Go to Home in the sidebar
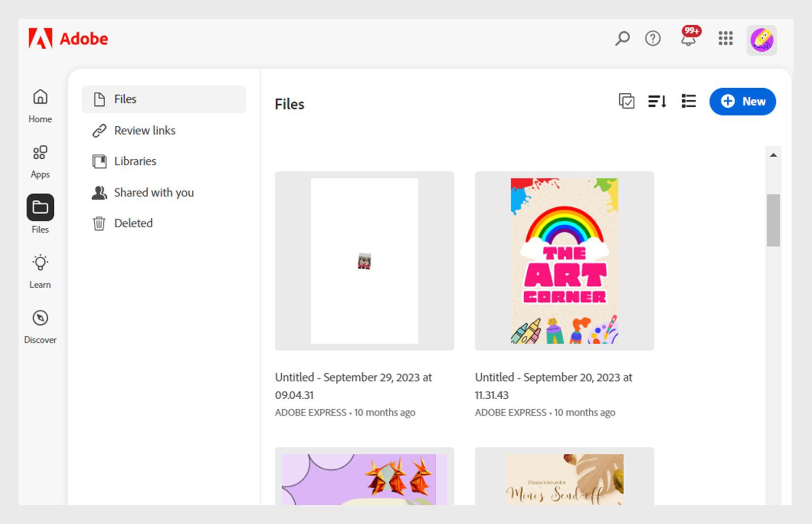Image resolution: width=812 pixels, height=524 pixels. [40, 106]
